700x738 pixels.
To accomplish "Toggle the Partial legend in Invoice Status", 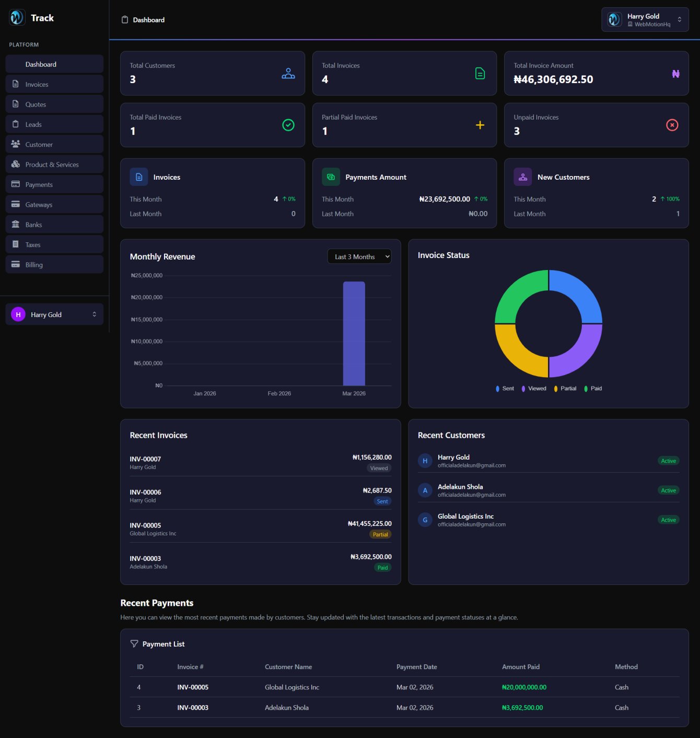I will (565, 388).
